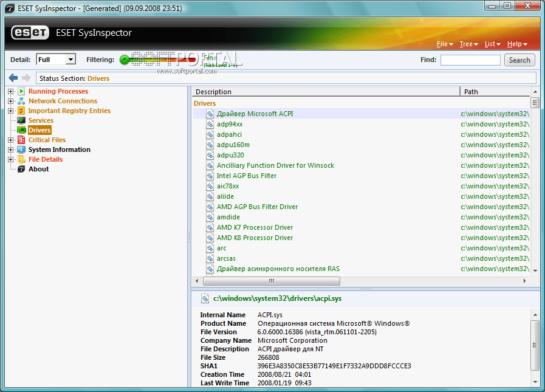
Task: Click the About icon in tree
Action: (x=21, y=169)
